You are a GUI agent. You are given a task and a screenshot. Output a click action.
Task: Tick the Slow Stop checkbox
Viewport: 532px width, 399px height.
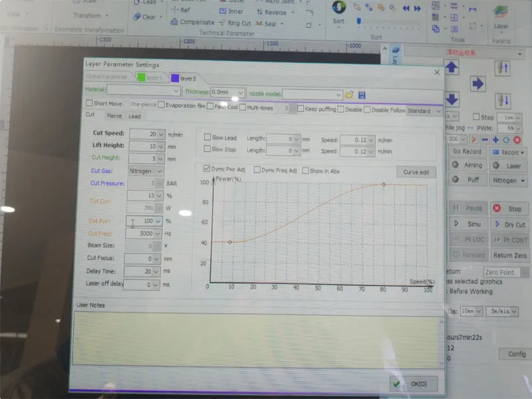(207, 148)
